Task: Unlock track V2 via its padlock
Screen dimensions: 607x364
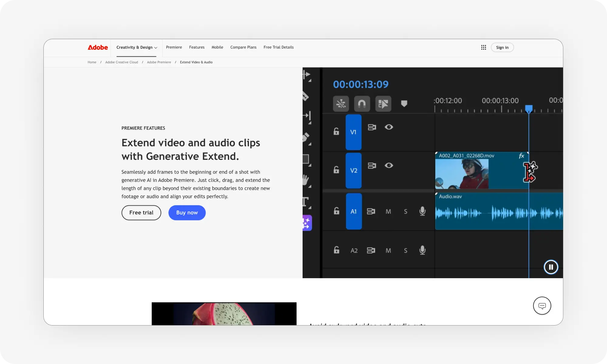Action: click(336, 170)
